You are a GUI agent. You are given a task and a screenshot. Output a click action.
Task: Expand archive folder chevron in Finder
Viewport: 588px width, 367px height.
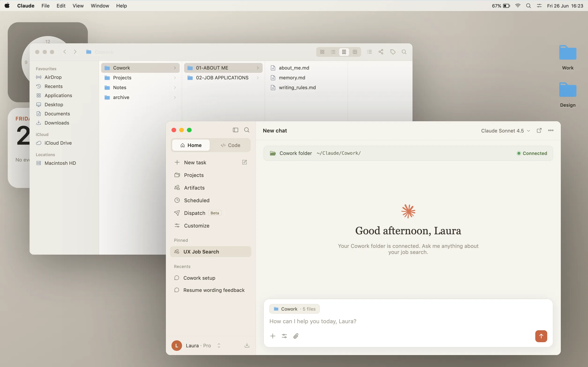point(175,97)
